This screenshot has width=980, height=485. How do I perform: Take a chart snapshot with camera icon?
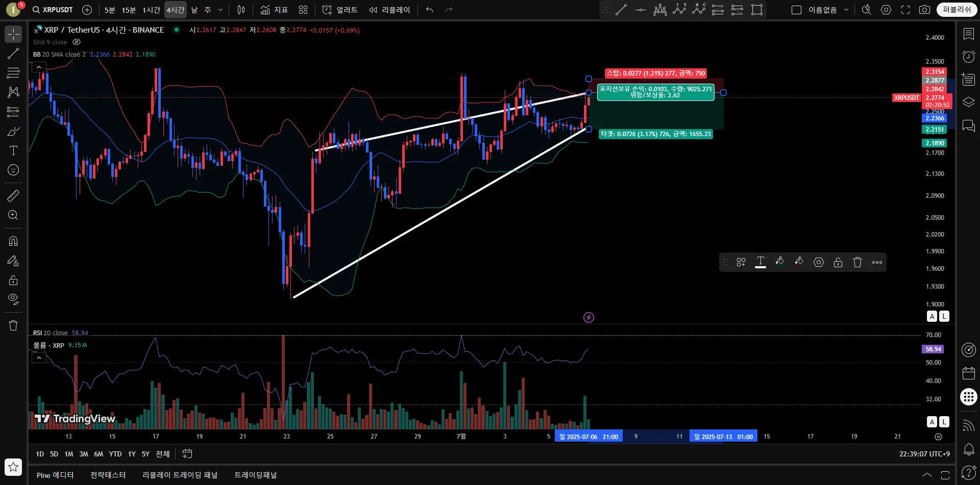(x=924, y=10)
